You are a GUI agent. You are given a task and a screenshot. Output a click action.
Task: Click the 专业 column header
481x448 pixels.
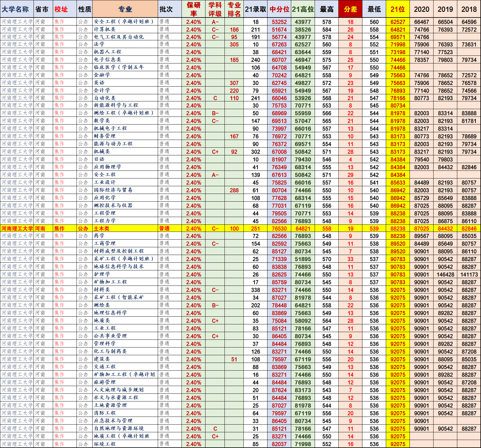[x=125, y=9]
